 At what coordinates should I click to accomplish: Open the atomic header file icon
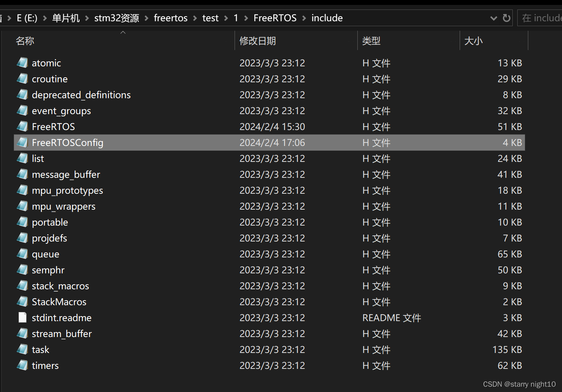22,63
